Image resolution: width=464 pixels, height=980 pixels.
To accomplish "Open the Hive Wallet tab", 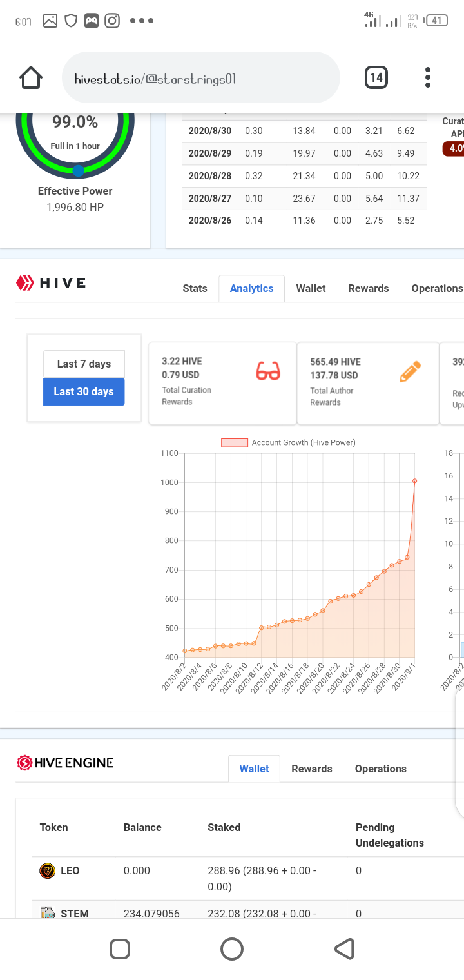I will click(x=311, y=288).
